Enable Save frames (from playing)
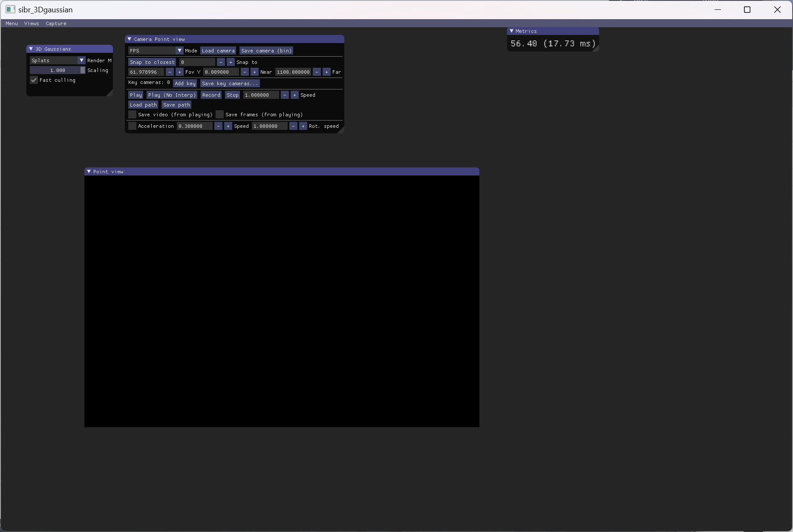Screen dimensions: 793x532 point(219,115)
